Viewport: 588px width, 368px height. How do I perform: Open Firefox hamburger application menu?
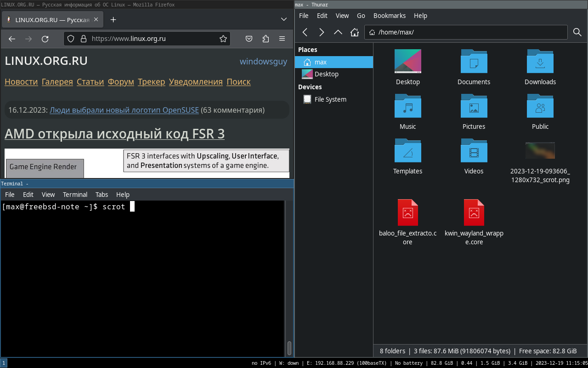pos(282,39)
